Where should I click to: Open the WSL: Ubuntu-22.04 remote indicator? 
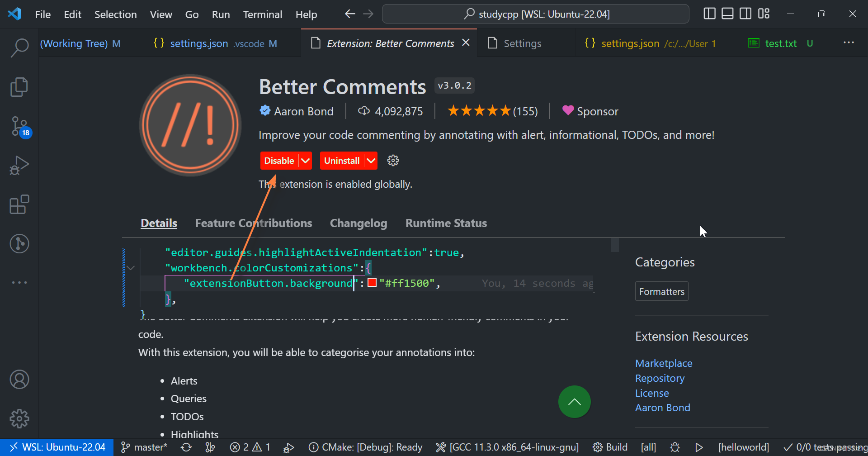(57, 447)
